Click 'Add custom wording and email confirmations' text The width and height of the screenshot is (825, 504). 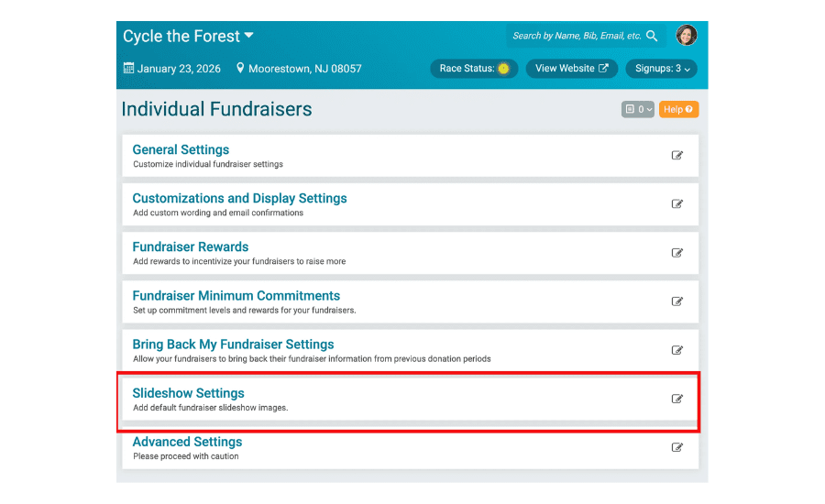pyautogui.click(x=218, y=213)
